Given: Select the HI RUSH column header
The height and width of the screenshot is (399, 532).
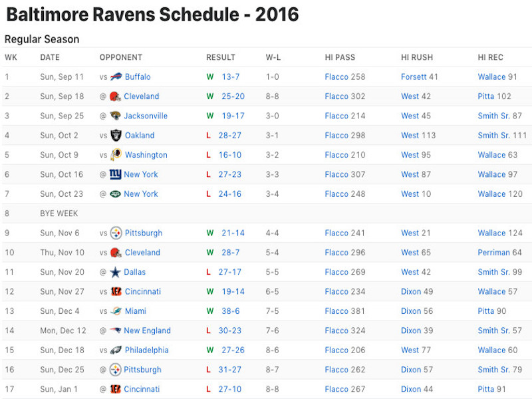Looking at the screenshot, I should coord(417,57).
